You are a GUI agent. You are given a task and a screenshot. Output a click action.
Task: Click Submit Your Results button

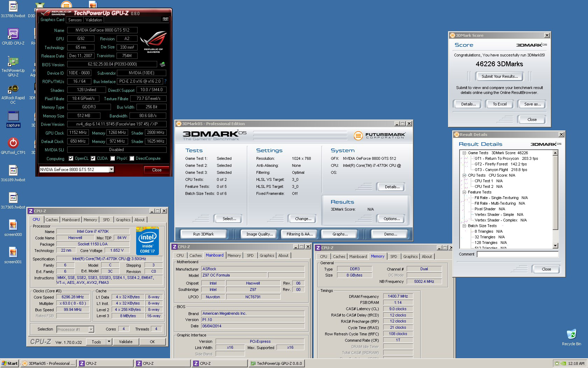point(499,76)
